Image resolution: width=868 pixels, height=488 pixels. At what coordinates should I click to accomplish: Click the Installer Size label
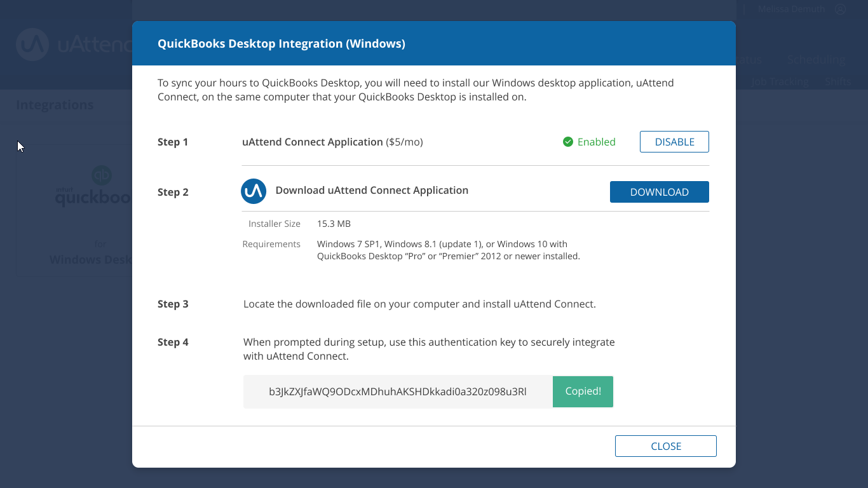(275, 224)
